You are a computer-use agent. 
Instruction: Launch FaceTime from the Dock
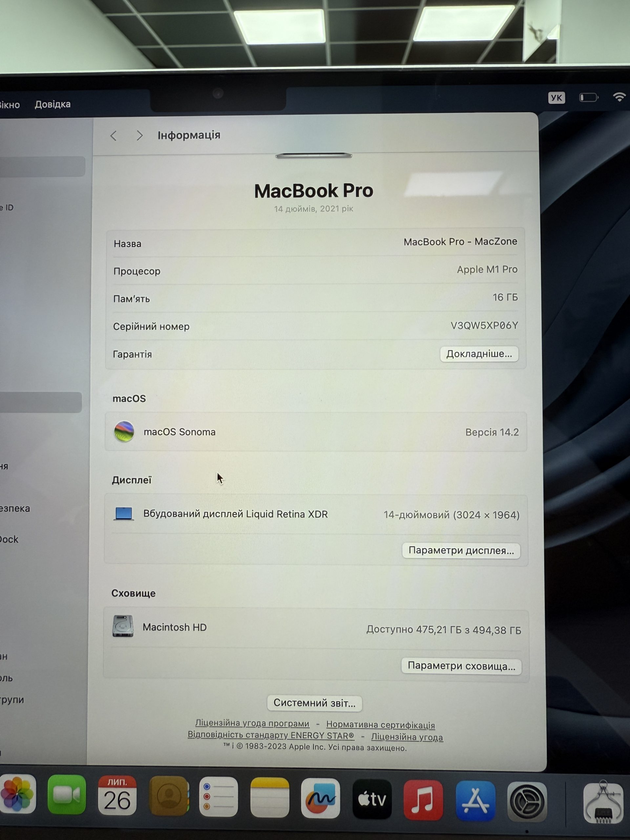click(67, 795)
